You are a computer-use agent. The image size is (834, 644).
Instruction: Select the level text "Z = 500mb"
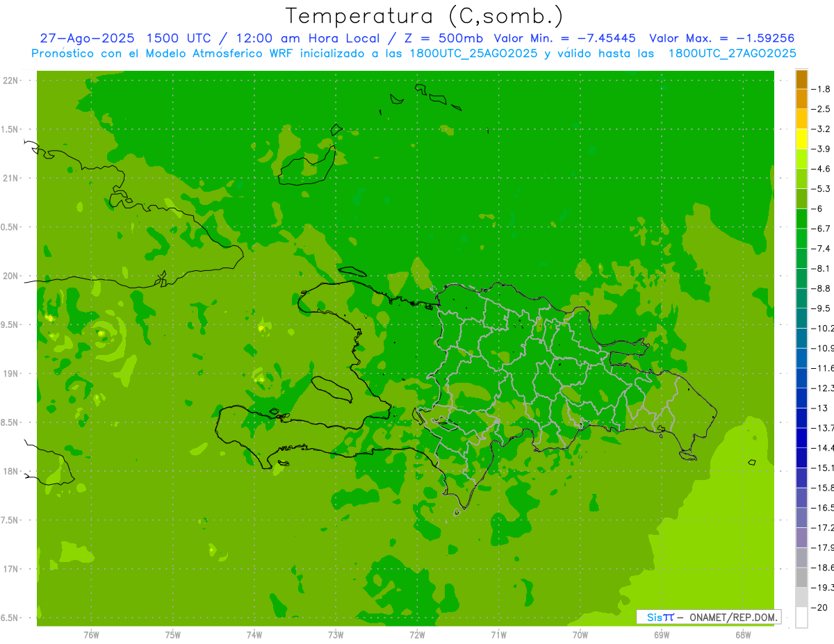442,38
